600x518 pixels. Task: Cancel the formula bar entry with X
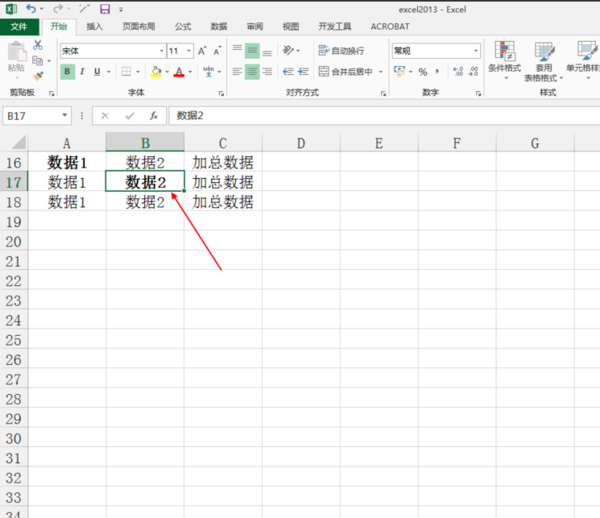(x=105, y=116)
